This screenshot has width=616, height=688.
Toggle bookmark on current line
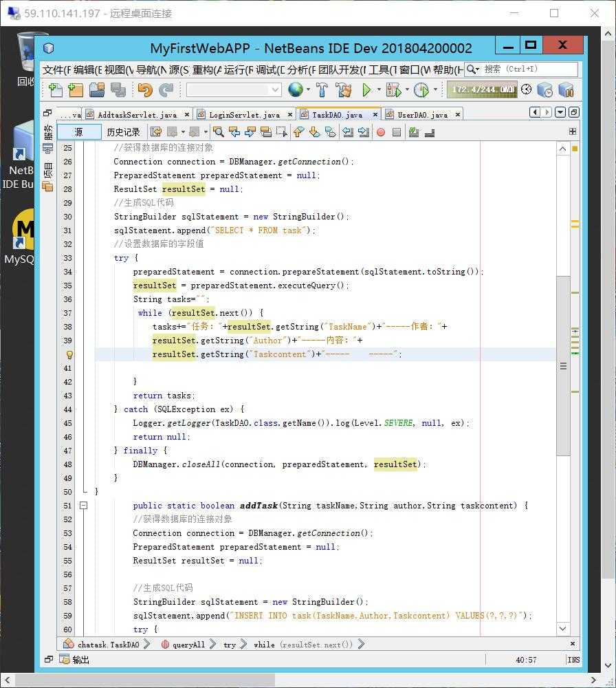click(x=331, y=131)
